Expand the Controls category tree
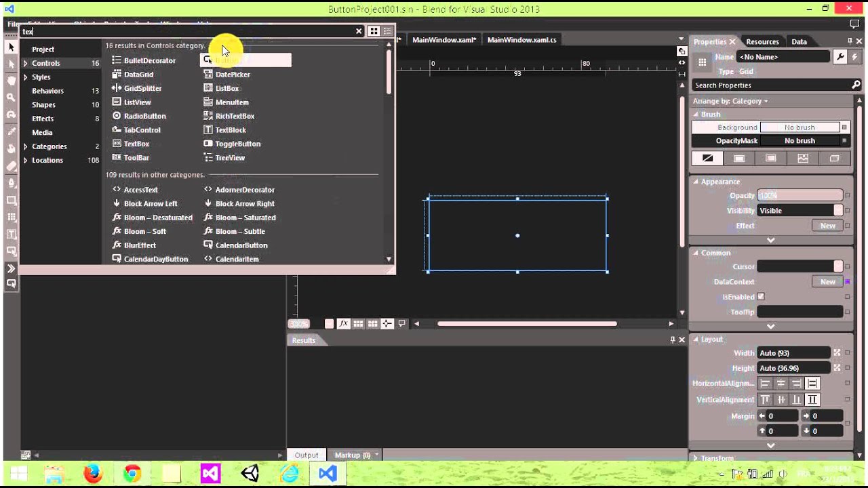 pyautogui.click(x=25, y=63)
